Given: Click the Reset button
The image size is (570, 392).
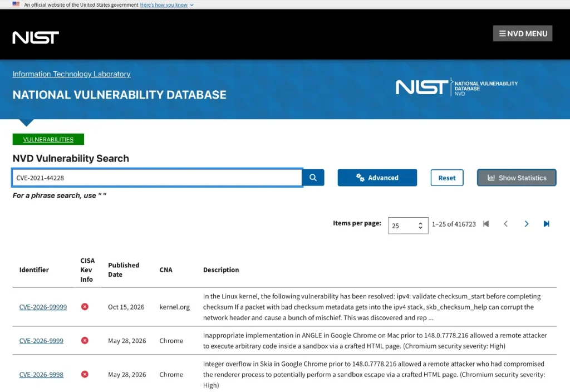Looking at the screenshot, I should [x=447, y=178].
